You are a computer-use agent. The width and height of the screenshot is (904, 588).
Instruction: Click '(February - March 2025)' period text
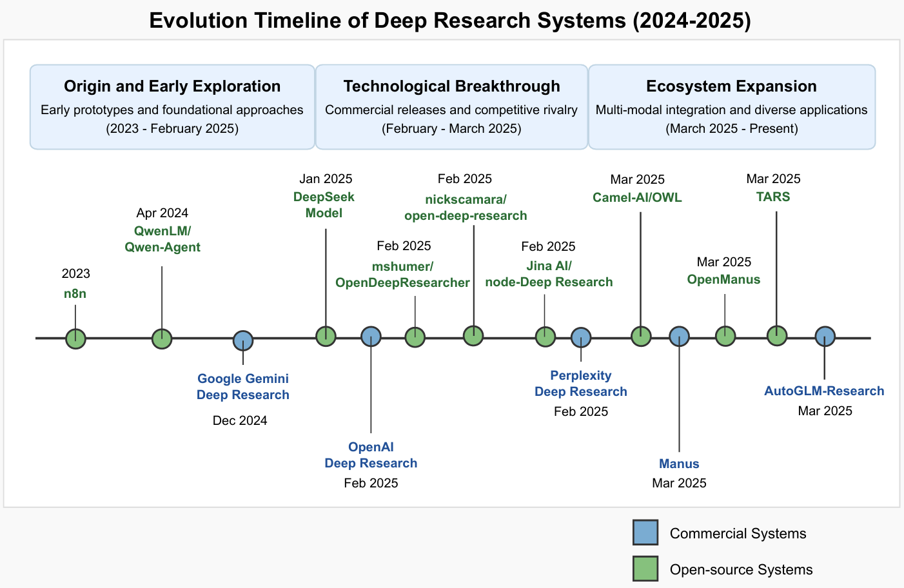pos(451,129)
